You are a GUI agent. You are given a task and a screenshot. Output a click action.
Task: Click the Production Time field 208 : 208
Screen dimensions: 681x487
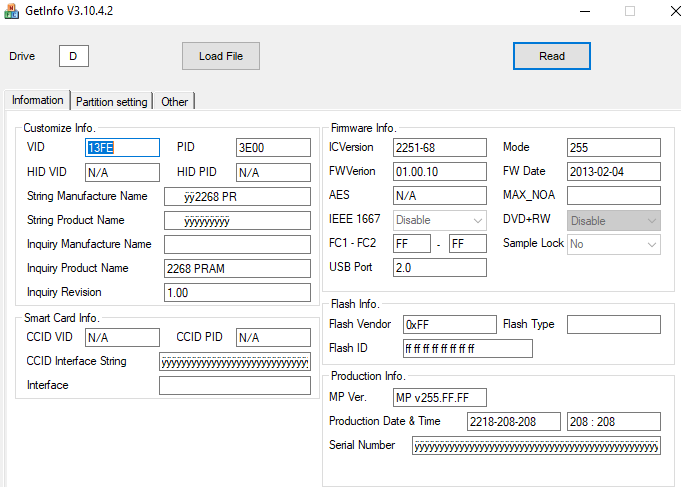[614, 421]
